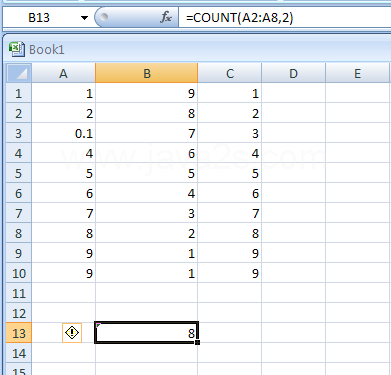Click empty cell C13
391x375 pixels.
(230, 333)
